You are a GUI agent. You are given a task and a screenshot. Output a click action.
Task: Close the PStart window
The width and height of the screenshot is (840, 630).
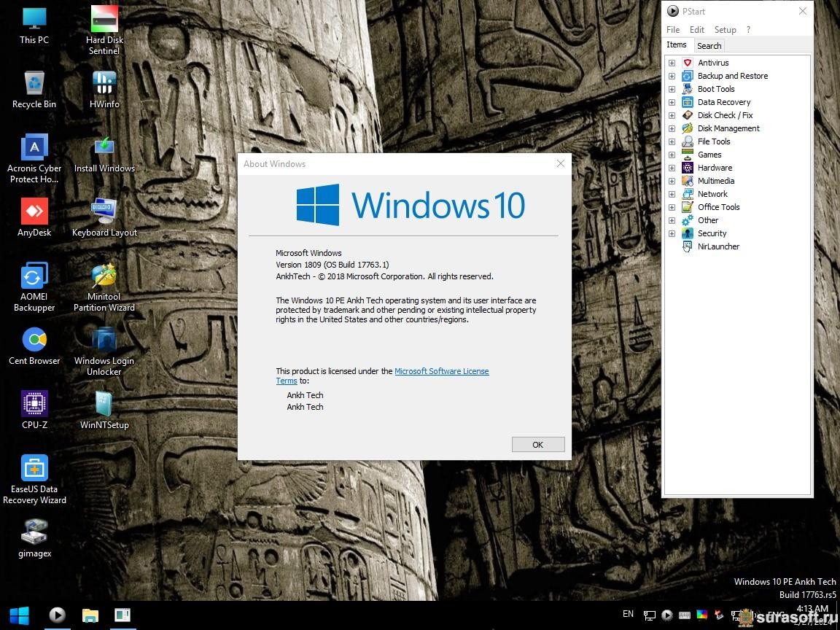click(x=803, y=11)
